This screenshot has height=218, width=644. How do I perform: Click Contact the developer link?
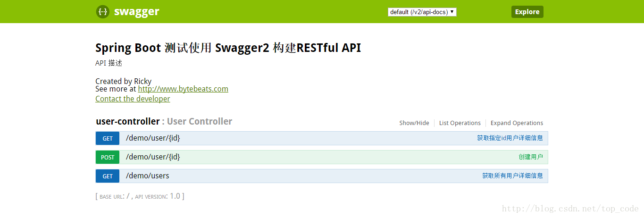click(x=133, y=99)
